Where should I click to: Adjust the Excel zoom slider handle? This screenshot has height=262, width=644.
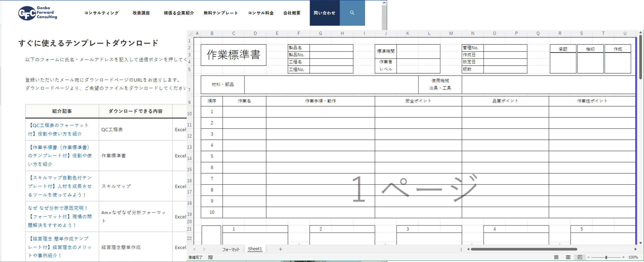[x=606, y=257]
